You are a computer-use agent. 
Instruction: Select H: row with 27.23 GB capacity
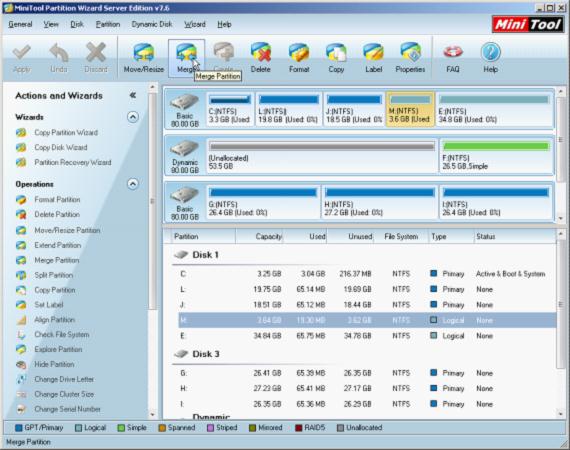coord(367,389)
